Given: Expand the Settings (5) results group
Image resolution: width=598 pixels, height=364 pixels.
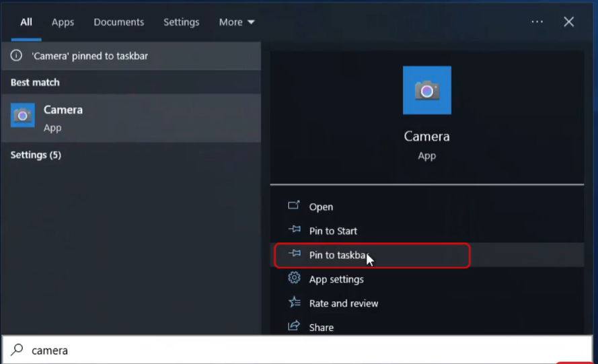Looking at the screenshot, I should pos(36,155).
